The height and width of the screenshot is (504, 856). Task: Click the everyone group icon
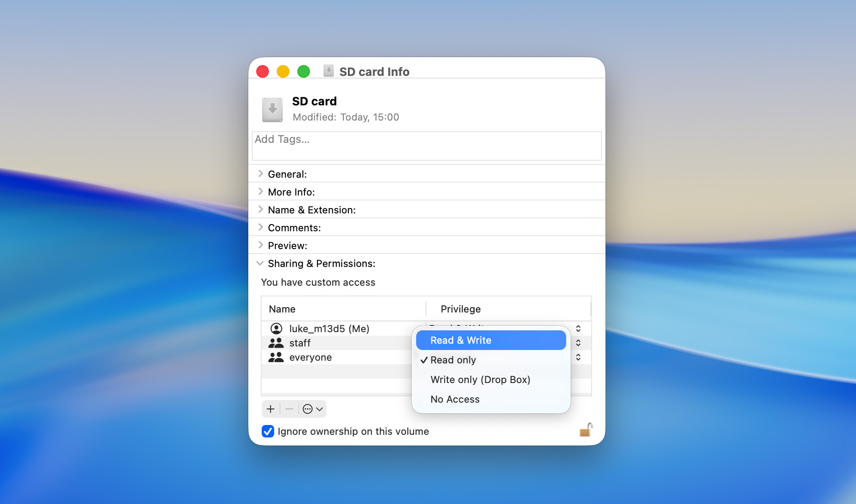(276, 357)
